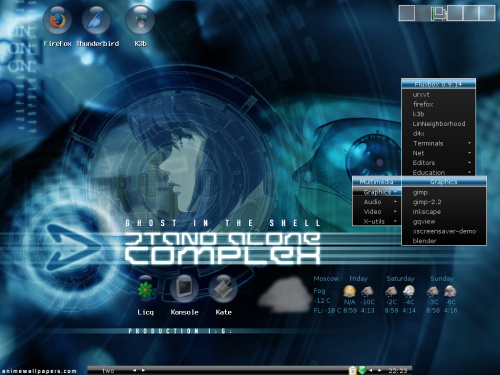The width and height of the screenshot is (500, 375).
Task: Open the K3b burner icon
Action: click(140, 20)
